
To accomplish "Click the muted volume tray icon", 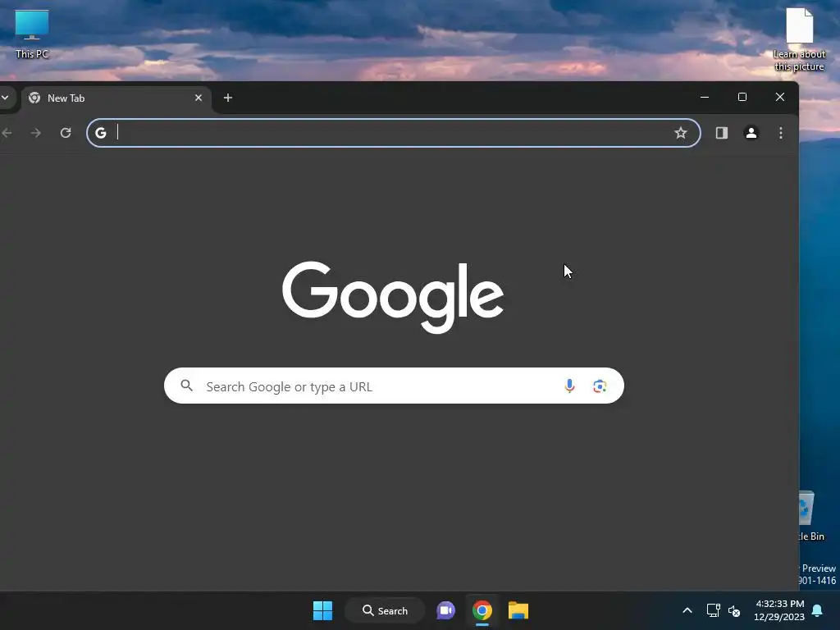I will click(x=734, y=610).
